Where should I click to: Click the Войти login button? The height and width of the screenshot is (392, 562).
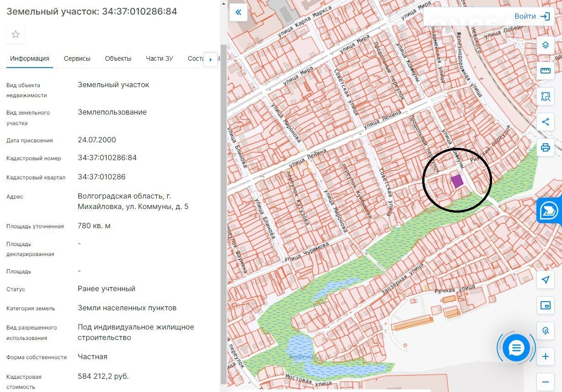(531, 16)
